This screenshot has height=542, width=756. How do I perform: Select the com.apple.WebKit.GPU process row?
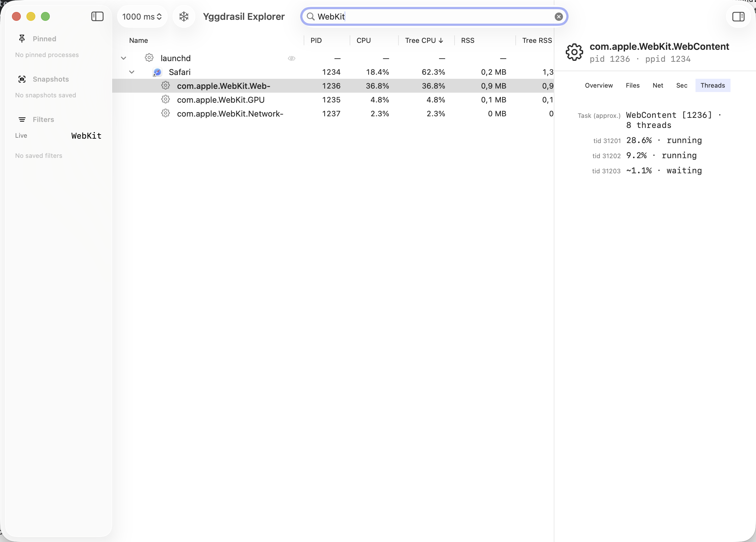point(333,99)
